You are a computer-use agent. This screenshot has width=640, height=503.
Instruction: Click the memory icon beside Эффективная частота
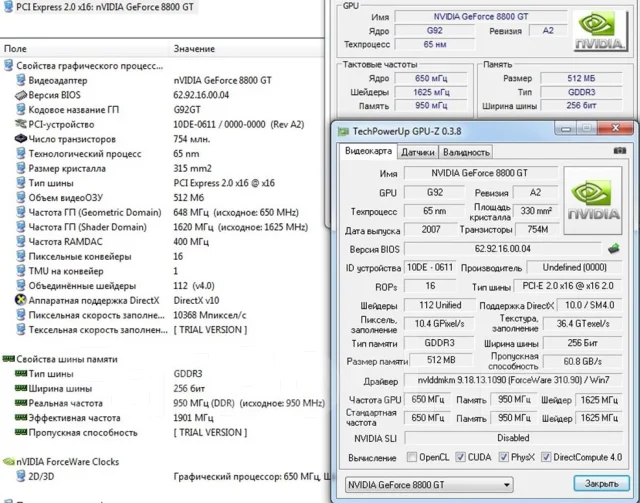coord(21,417)
